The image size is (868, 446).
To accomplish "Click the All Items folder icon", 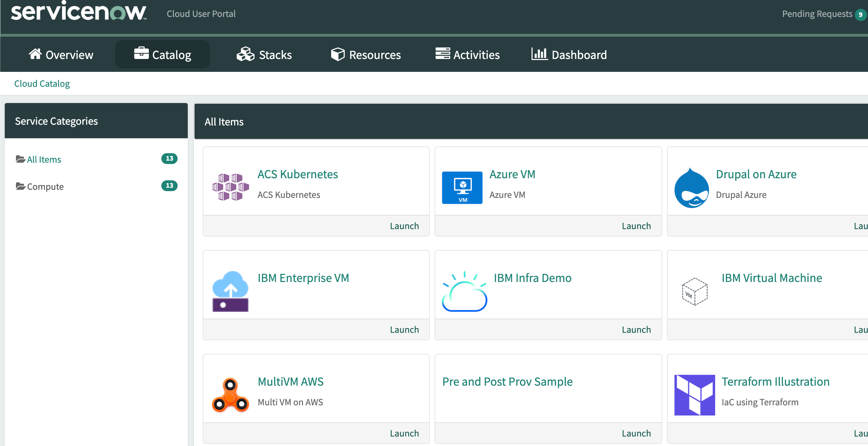I will [x=21, y=159].
